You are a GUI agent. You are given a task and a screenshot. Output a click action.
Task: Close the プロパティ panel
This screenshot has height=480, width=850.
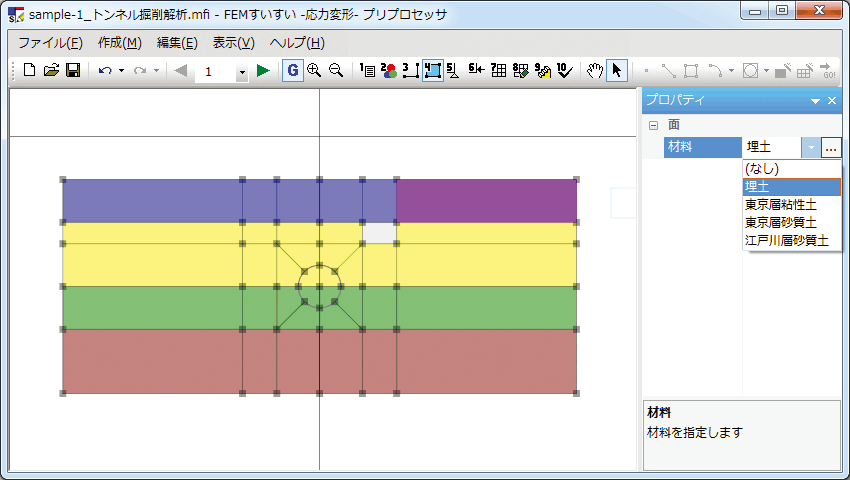coord(832,101)
